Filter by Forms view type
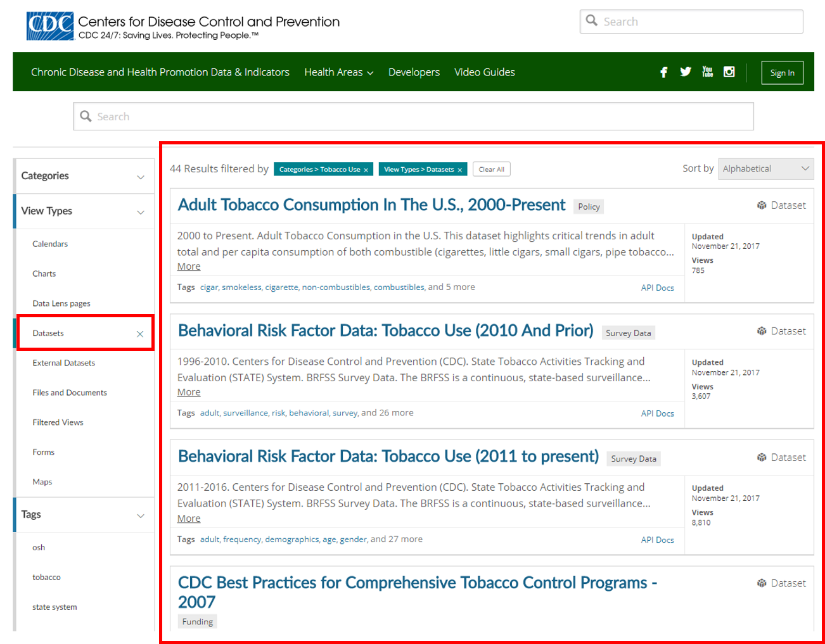This screenshot has height=644, width=825. click(x=44, y=452)
